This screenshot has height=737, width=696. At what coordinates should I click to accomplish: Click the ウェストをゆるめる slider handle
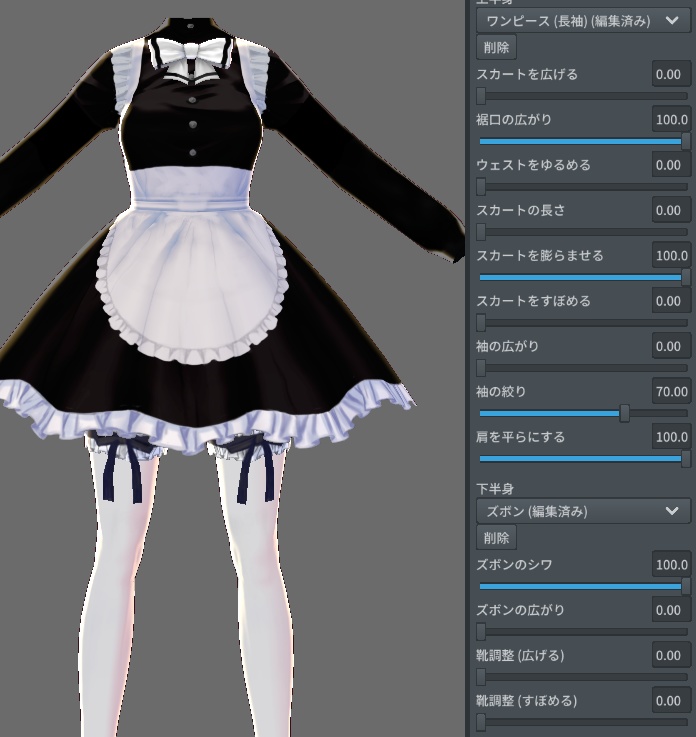(481, 187)
